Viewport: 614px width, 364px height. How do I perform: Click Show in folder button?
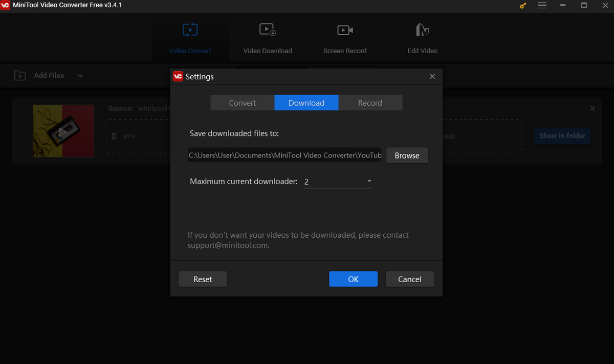(x=562, y=135)
